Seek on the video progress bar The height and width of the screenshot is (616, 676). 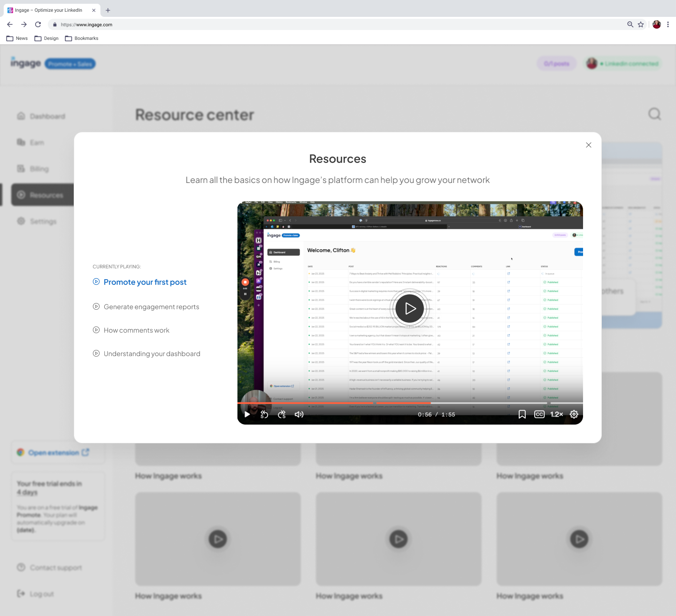pyautogui.click(x=410, y=403)
